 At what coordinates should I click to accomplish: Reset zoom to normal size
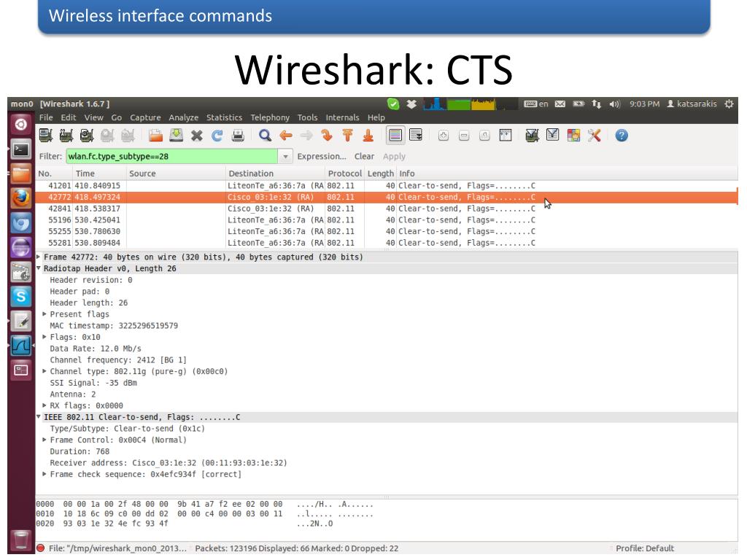tap(484, 136)
